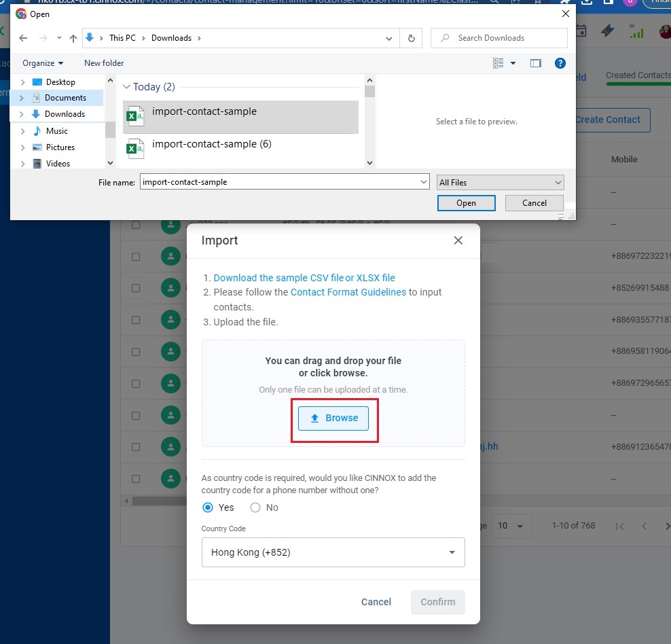Click the Open button in file dialog
The width and height of the screenshot is (671, 644).
pos(466,203)
